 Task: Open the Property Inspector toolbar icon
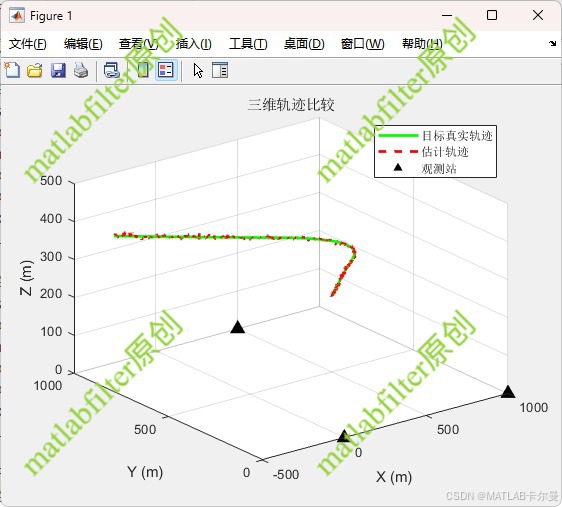click(x=220, y=70)
